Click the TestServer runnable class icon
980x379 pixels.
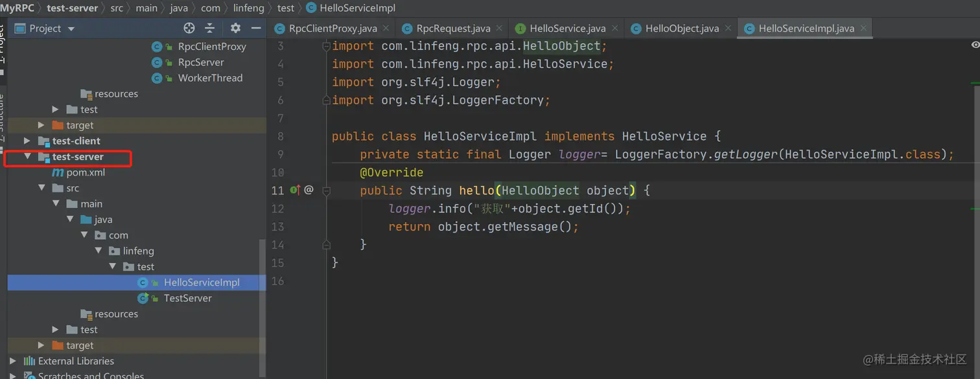click(143, 298)
